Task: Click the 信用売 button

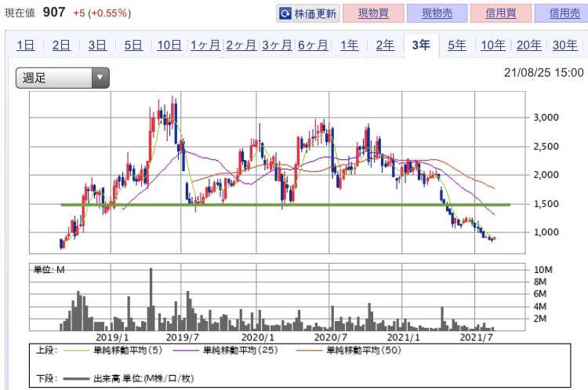Action: coord(561,14)
